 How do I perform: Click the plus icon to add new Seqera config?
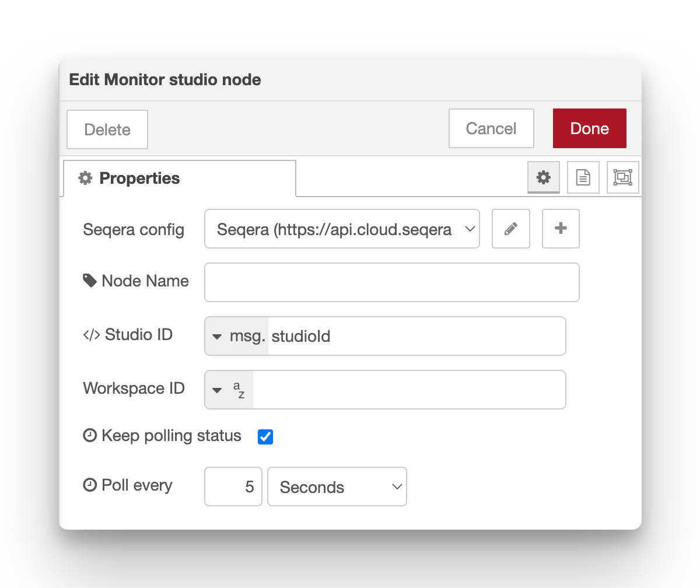pyautogui.click(x=560, y=229)
